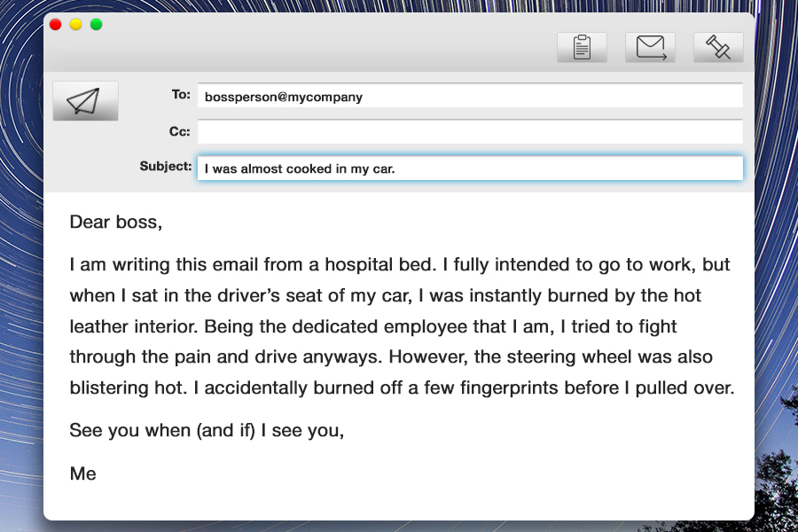Open the clipboard notes icon in toolbar
The height and width of the screenshot is (532, 798).
582,47
